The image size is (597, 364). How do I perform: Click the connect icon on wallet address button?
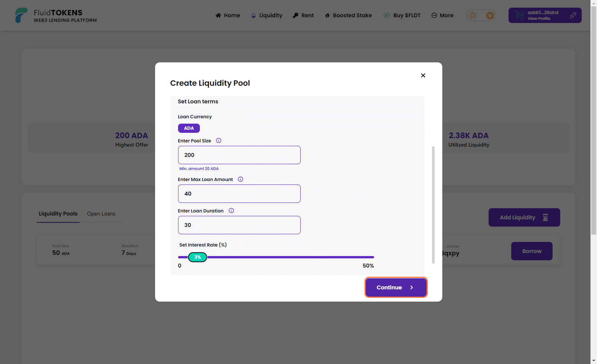573,15
